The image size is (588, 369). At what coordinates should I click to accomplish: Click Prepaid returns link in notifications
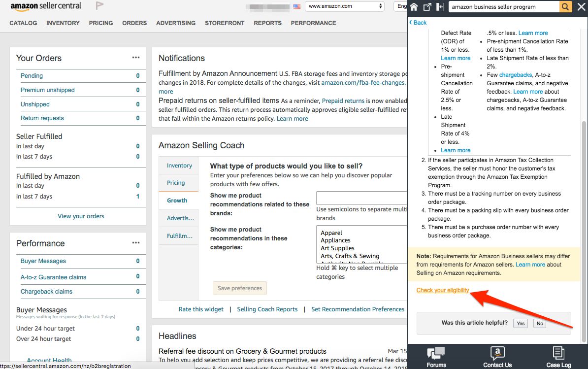point(343,101)
